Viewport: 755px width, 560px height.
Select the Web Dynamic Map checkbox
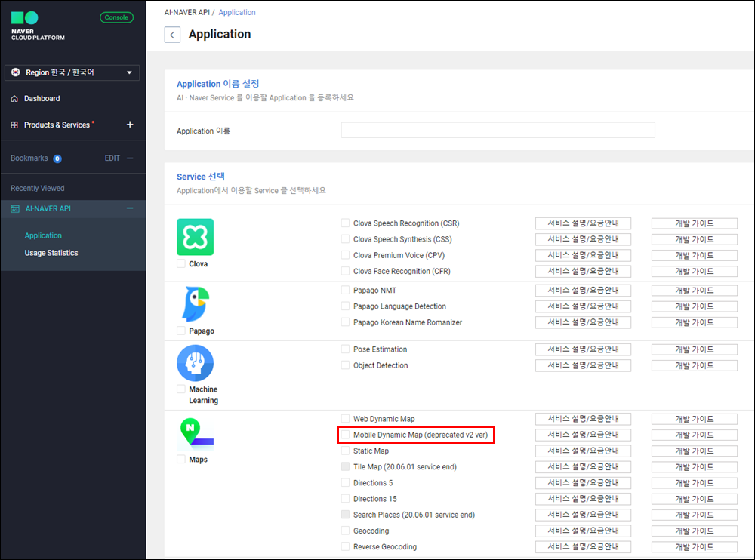pos(345,418)
